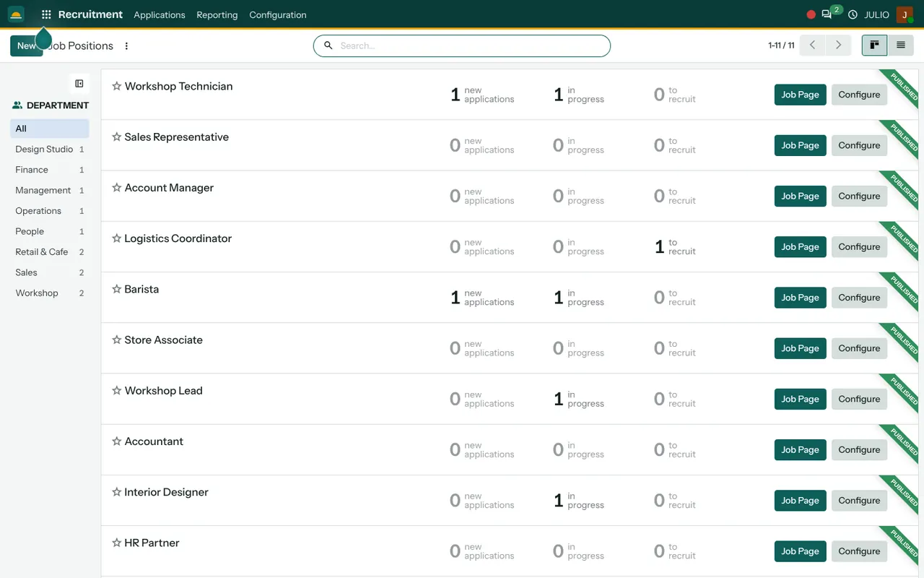Switch to Kanban view
Screen dimensions: 924x578
(874, 45)
